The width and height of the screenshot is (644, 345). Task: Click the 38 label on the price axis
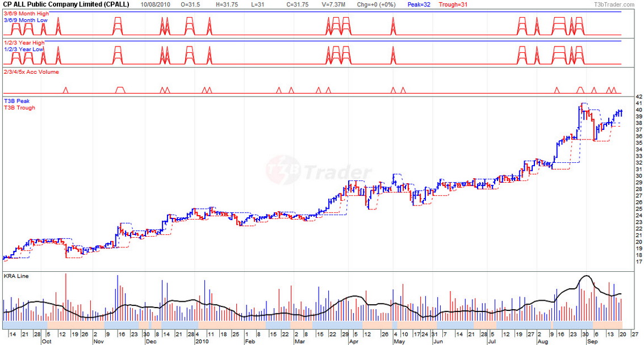(639, 123)
